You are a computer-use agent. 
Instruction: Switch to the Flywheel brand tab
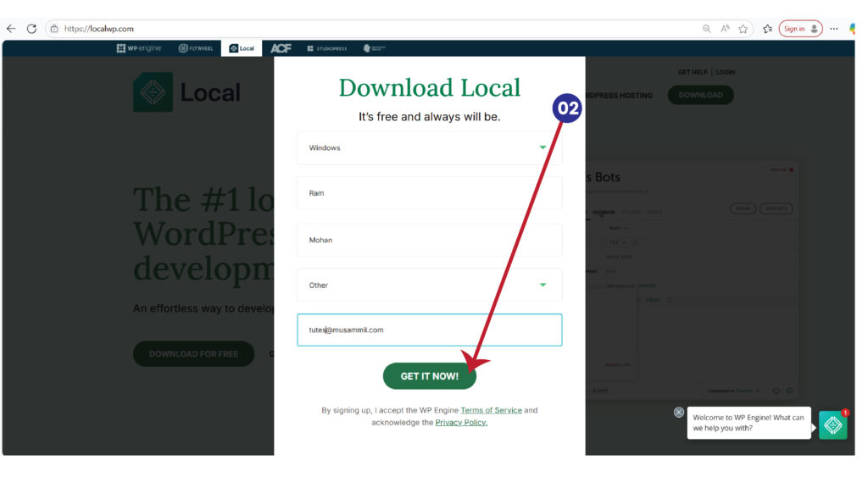point(196,48)
